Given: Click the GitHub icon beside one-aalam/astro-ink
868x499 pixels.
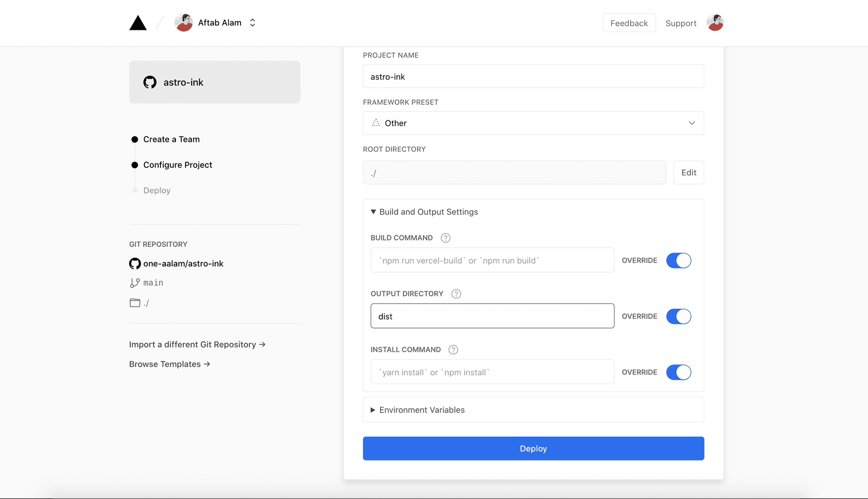Looking at the screenshot, I should (x=135, y=264).
